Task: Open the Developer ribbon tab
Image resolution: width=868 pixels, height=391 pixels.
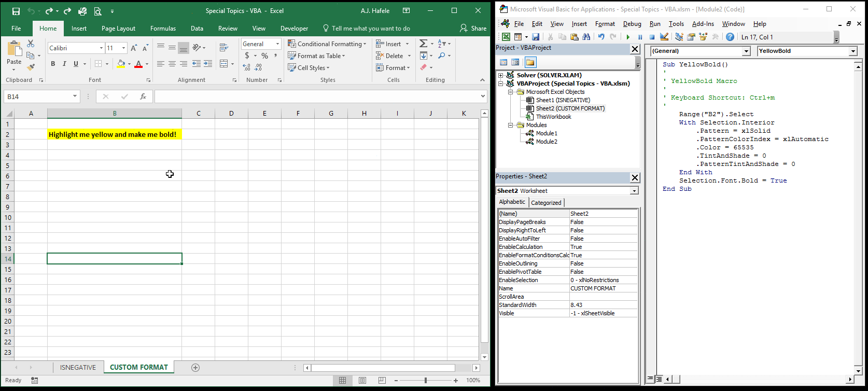Action: [294, 29]
